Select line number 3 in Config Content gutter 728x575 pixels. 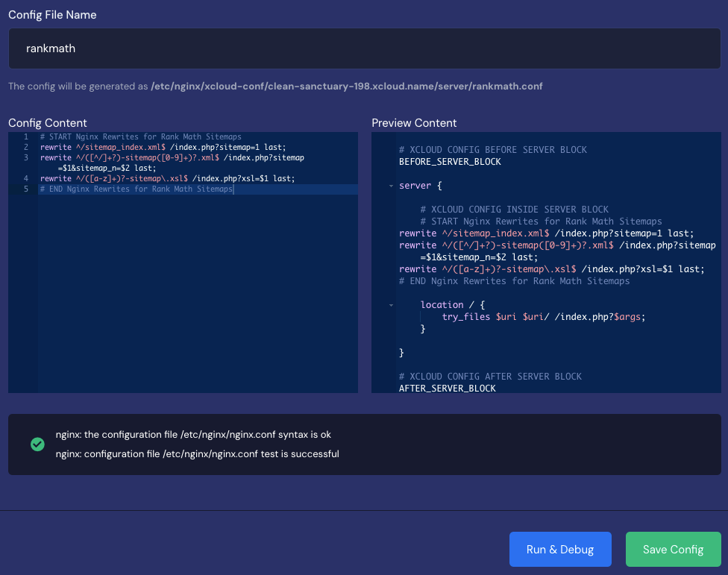click(26, 157)
